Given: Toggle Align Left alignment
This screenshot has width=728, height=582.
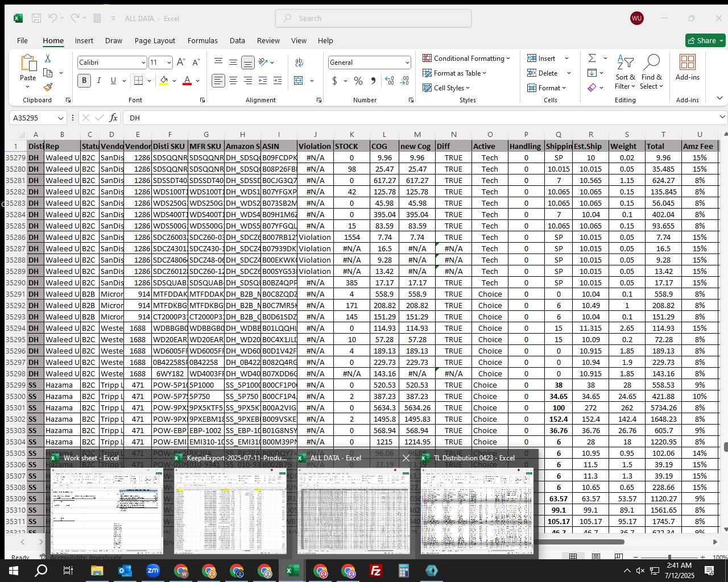Looking at the screenshot, I should 218,81.
